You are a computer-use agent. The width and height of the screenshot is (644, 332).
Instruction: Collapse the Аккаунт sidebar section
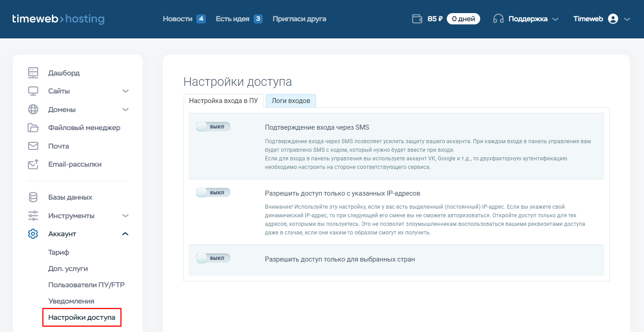pyautogui.click(x=125, y=234)
